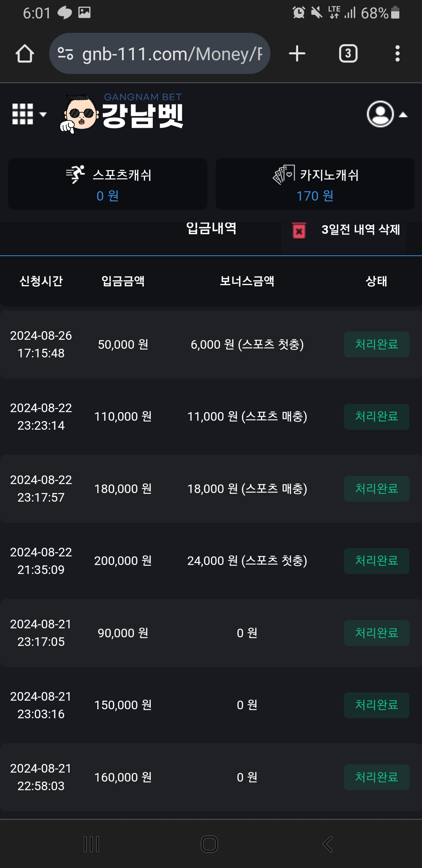Click the 3일전 내역 삭제 button

point(360,230)
